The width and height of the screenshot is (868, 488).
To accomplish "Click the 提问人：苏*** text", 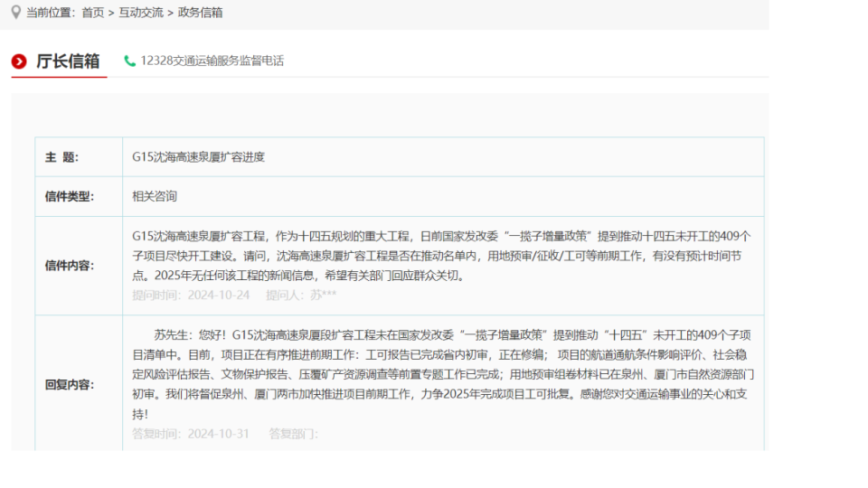I will click(301, 295).
